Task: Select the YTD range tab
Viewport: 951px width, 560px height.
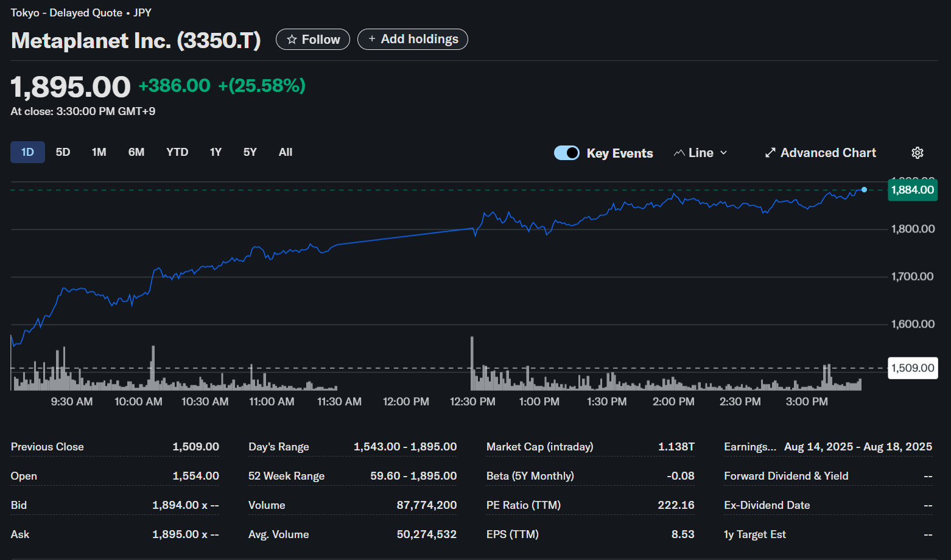Action: point(177,152)
